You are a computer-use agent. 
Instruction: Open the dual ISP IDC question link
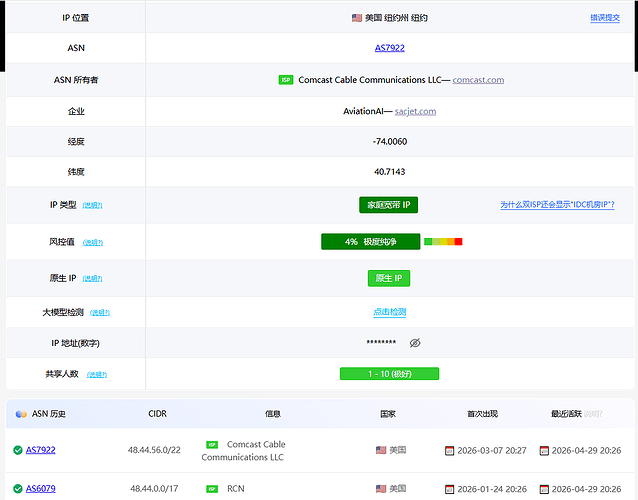point(557,205)
